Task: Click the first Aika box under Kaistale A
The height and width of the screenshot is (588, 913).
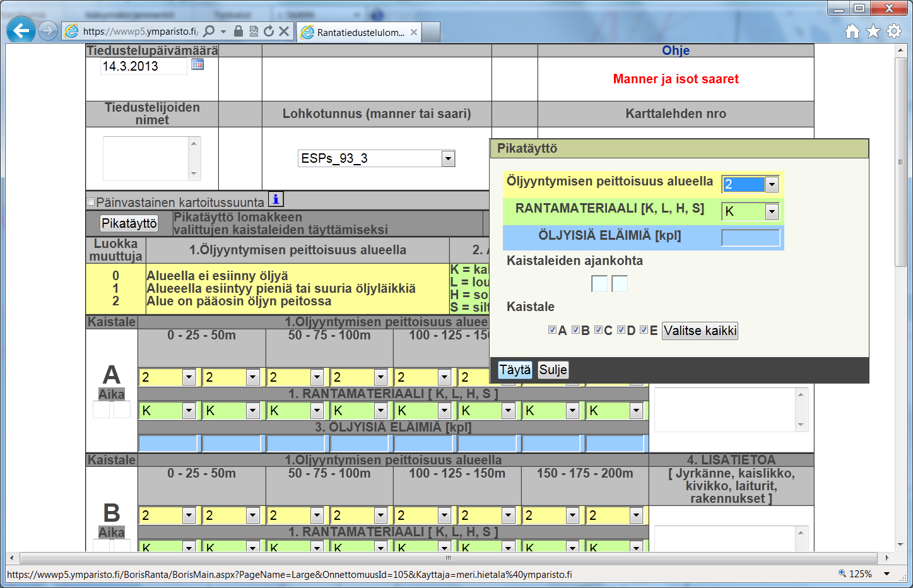Action: pos(101,409)
